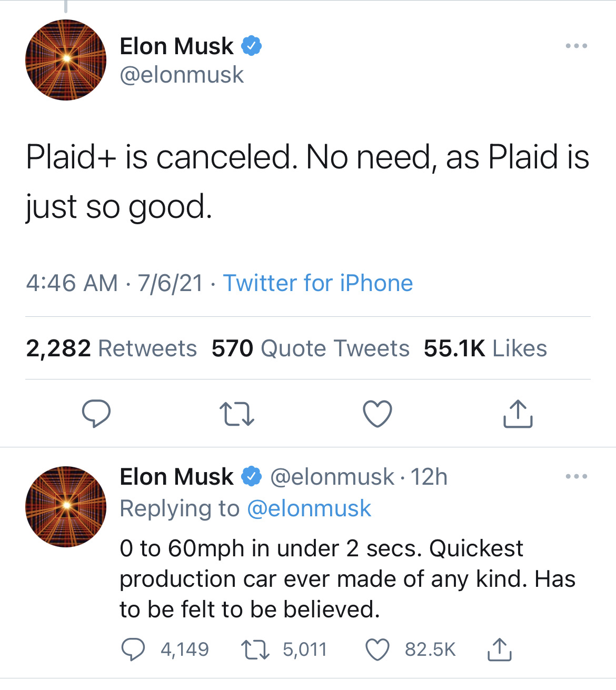Open Elon Musk's profile picture on main tweet
This screenshot has height=690, width=616.
coord(66,60)
